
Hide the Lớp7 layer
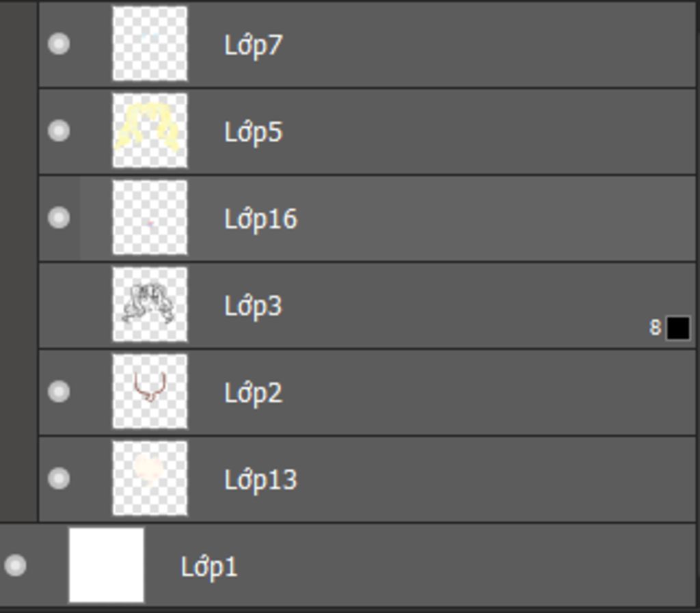click(x=59, y=44)
